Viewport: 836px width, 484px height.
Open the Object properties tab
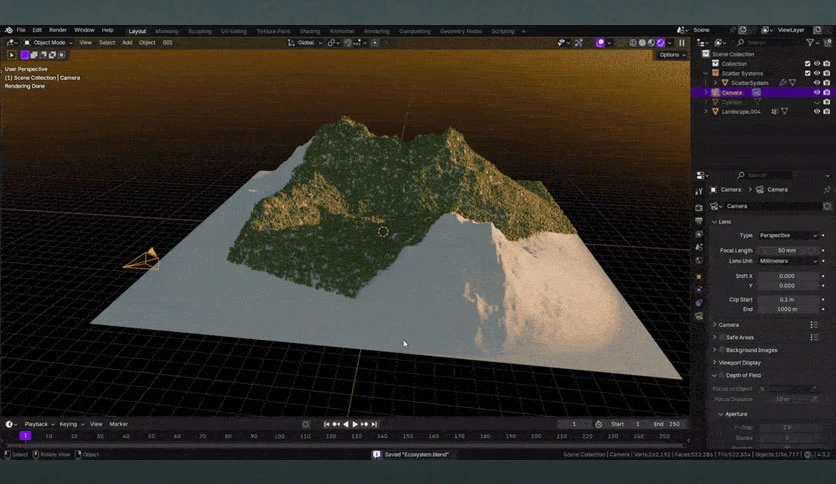699,277
